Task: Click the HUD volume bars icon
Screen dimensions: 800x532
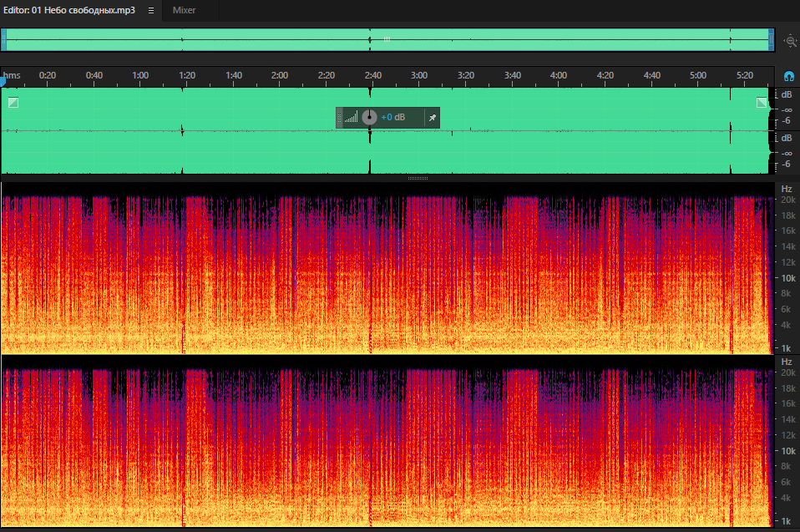Action: (351, 118)
